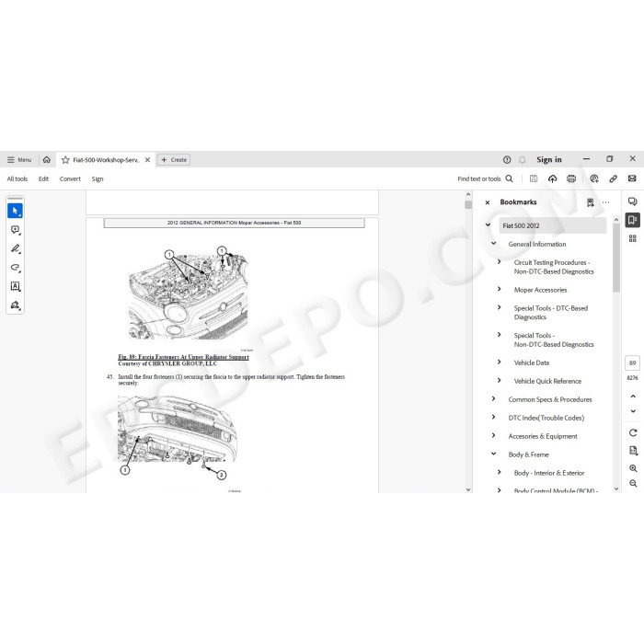Toggle the Bookmarks panel icon

pyautogui.click(x=633, y=220)
